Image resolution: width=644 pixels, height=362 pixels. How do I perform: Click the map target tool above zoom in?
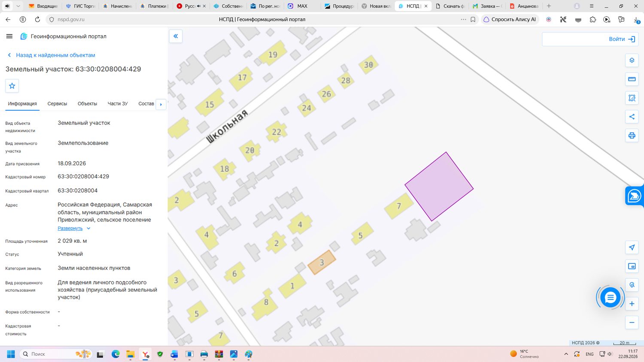click(632, 285)
